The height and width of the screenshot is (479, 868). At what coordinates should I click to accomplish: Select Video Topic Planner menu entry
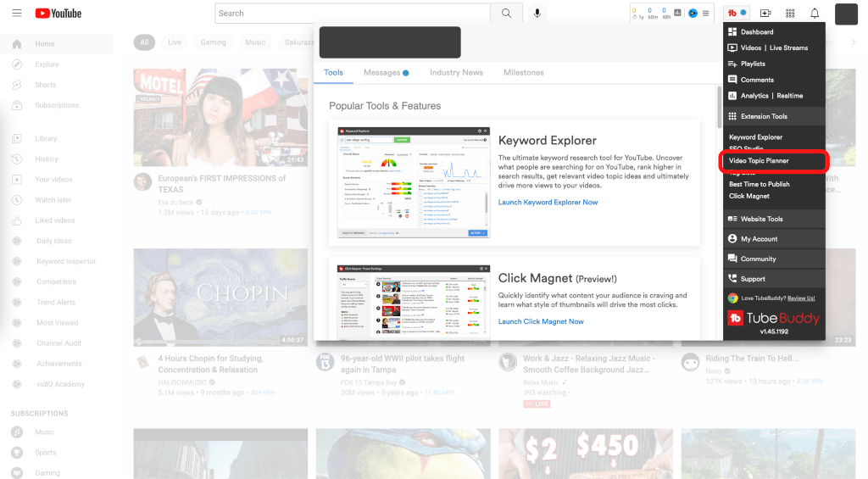click(x=759, y=160)
